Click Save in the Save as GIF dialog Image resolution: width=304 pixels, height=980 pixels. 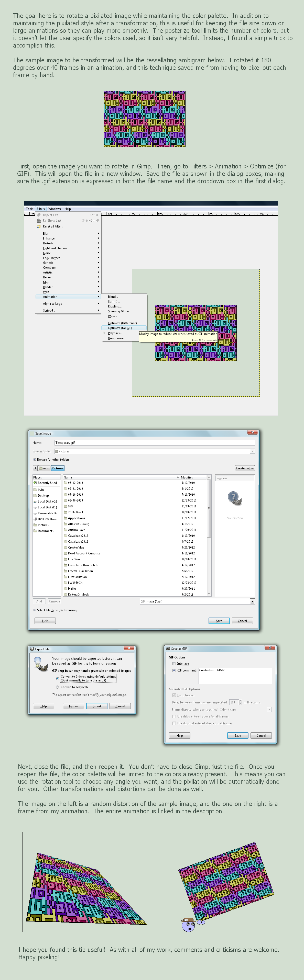coord(238,735)
